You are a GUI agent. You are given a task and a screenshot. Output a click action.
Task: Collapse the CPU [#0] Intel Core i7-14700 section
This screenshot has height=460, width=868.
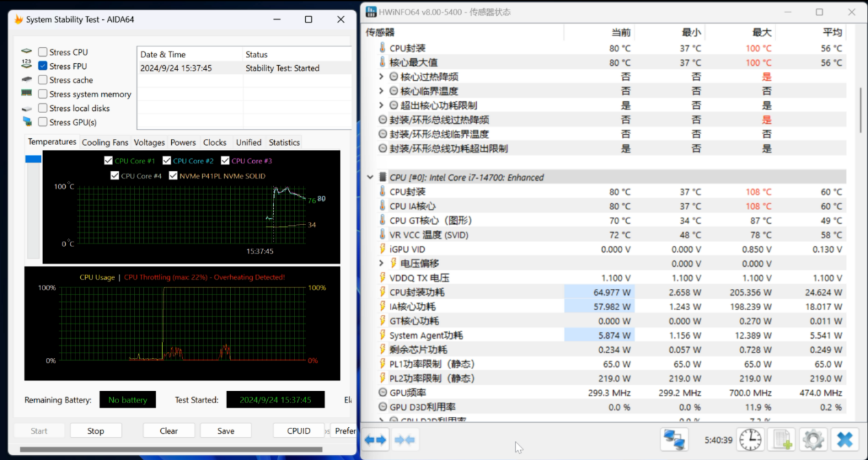pos(371,177)
